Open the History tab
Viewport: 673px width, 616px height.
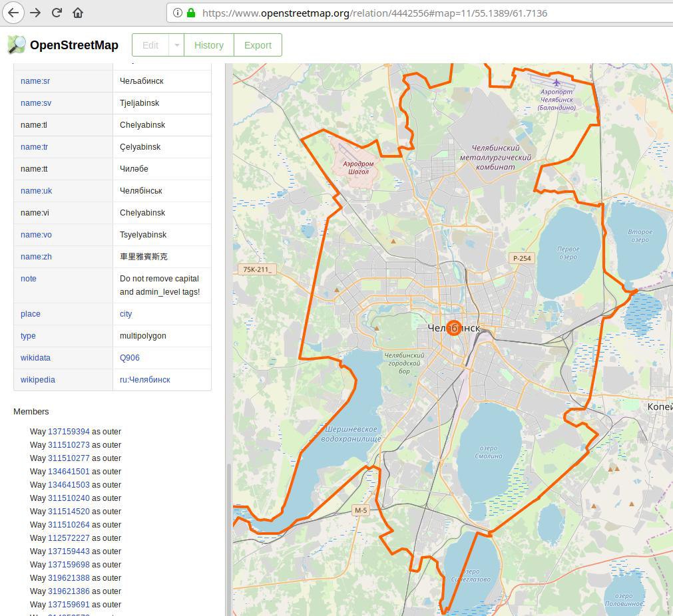(x=208, y=45)
